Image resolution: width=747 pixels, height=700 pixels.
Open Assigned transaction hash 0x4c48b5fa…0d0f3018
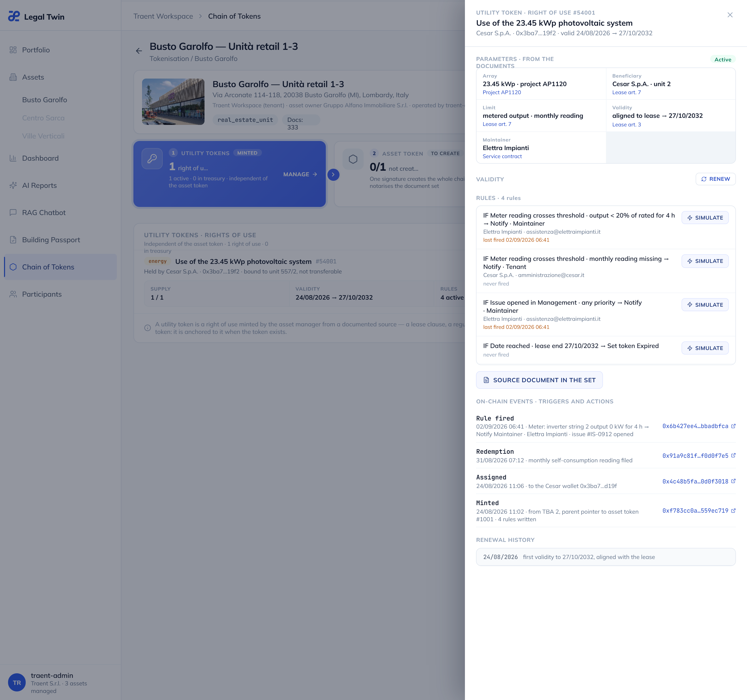click(695, 481)
